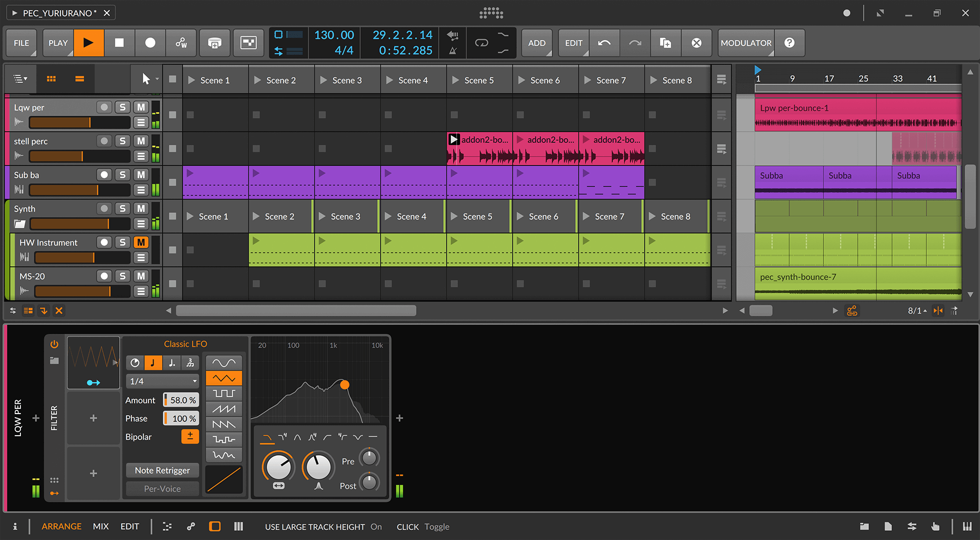Open the FILE menu
Screen dimensions: 980x540
[x=21, y=43]
